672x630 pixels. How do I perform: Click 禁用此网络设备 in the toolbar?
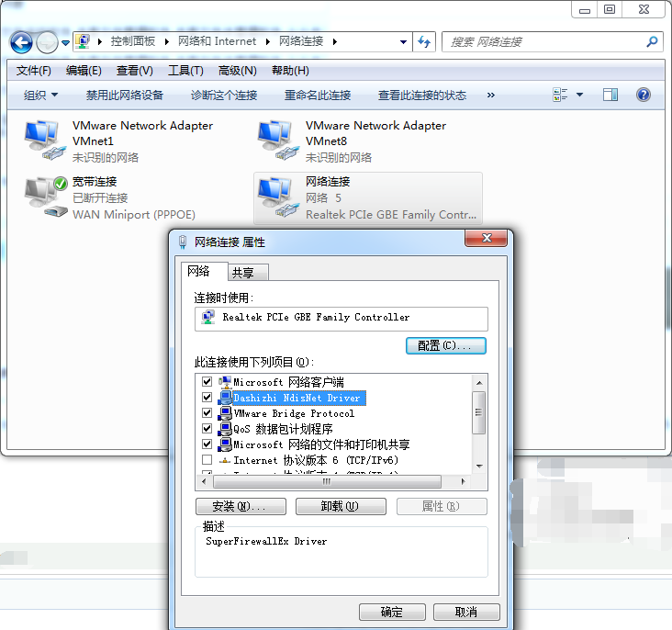[x=124, y=95]
